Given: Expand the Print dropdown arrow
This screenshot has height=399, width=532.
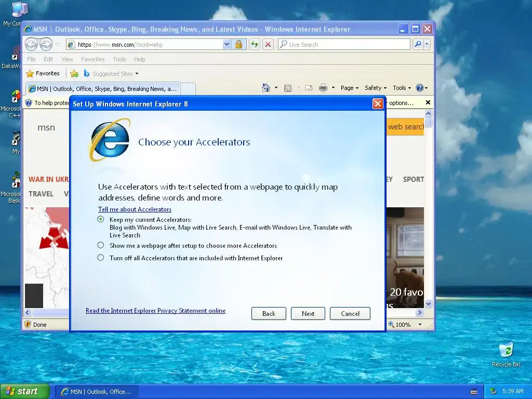Looking at the screenshot, I should coord(333,88).
